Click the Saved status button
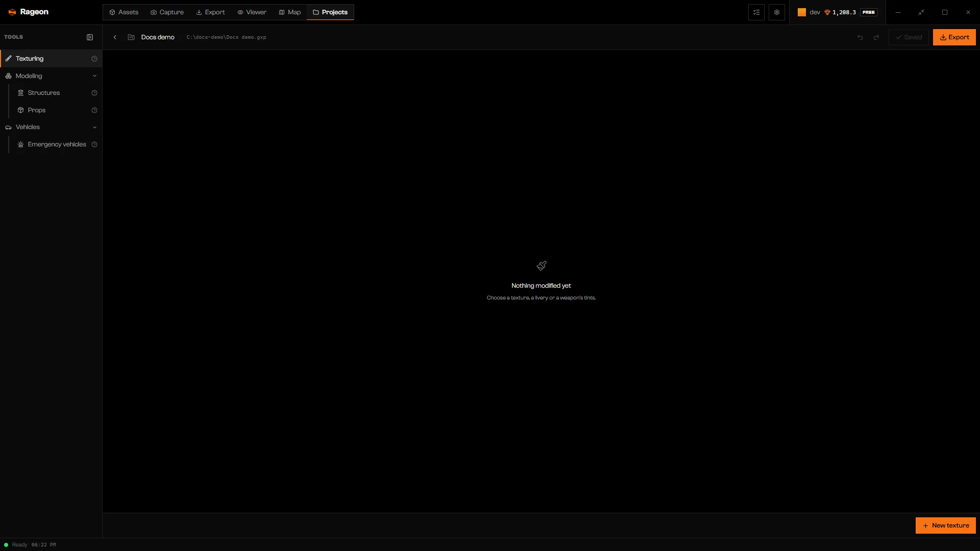This screenshot has height=551, width=980. [909, 37]
